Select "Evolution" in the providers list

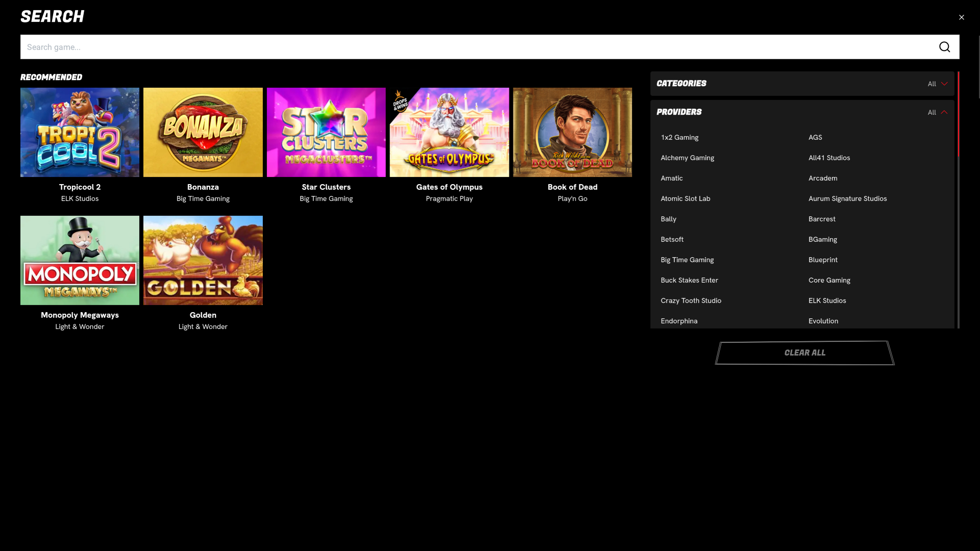(x=823, y=321)
